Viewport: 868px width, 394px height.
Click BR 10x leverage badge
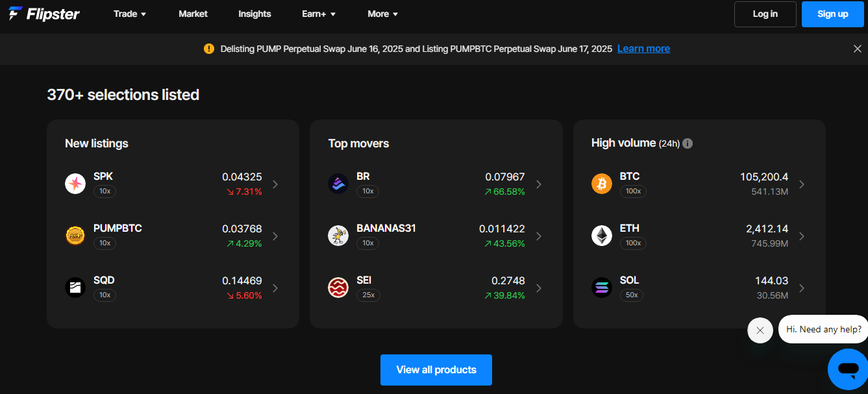click(x=367, y=191)
